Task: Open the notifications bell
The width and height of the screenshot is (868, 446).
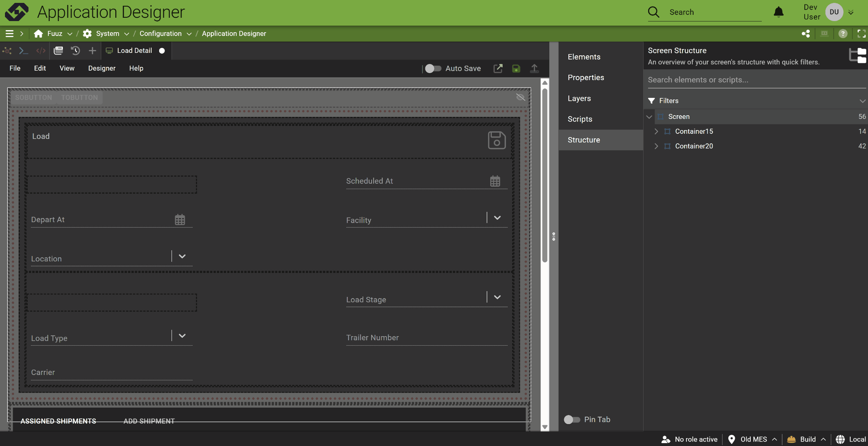Action: pos(778,12)
